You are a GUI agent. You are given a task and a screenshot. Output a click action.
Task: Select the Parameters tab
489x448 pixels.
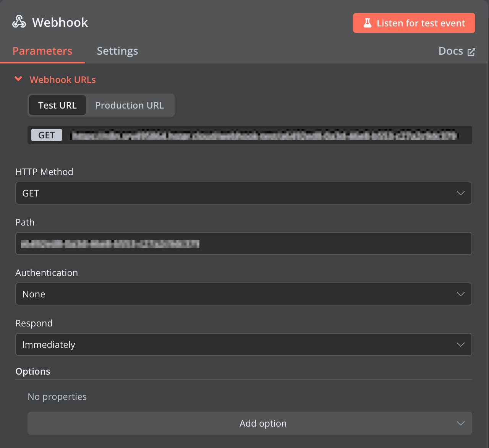coord(42,51)
